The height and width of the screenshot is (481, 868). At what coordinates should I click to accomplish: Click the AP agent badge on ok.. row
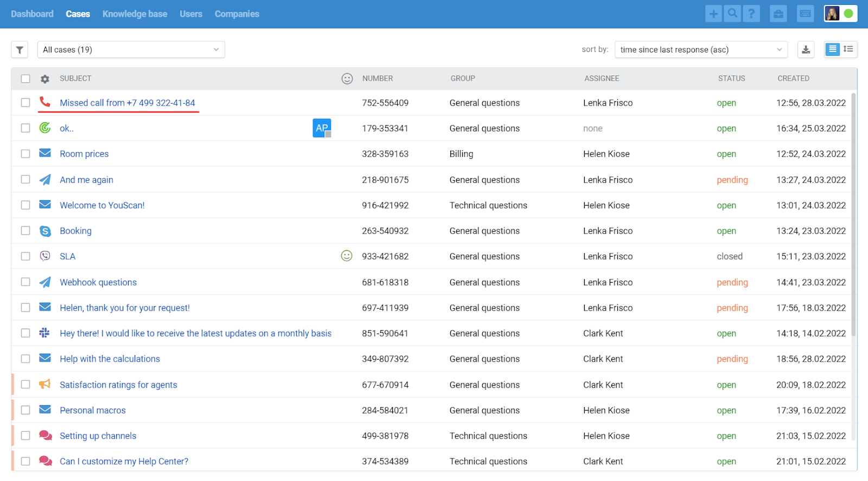322,128
